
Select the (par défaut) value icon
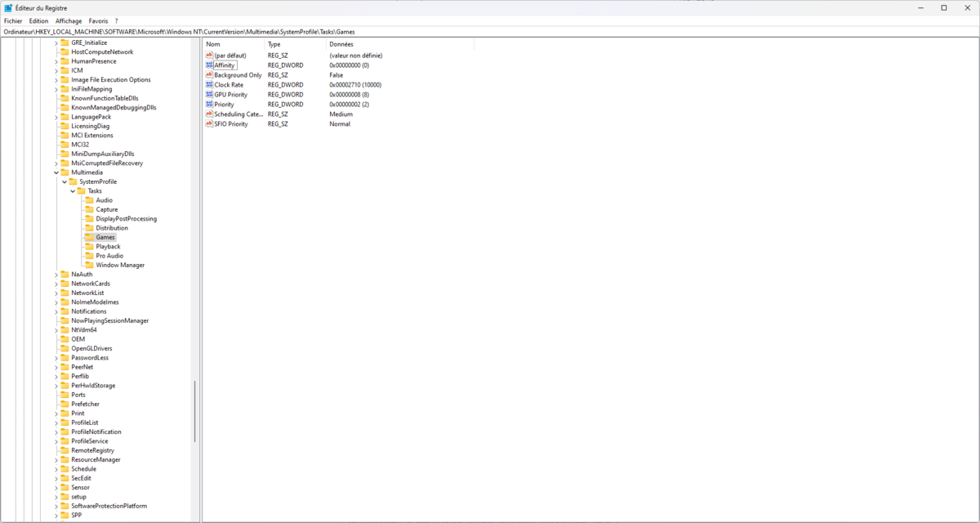tap(209, 56)
